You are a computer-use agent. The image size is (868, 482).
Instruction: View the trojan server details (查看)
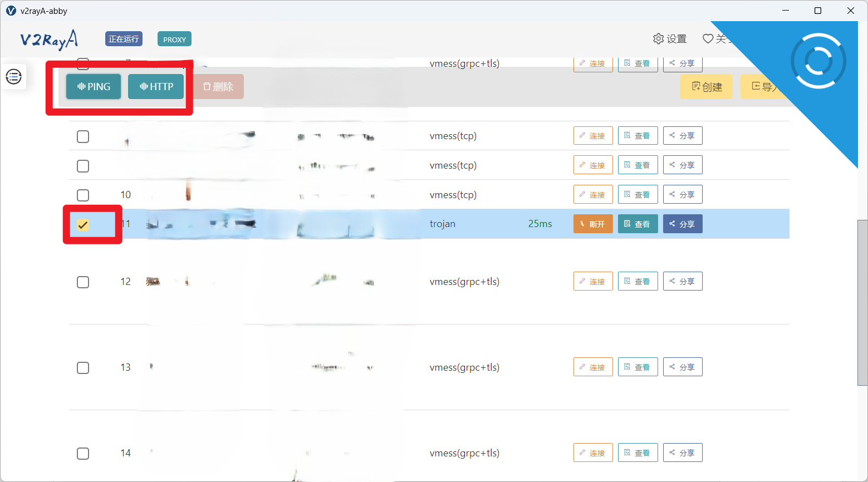(x=638, y=224)
